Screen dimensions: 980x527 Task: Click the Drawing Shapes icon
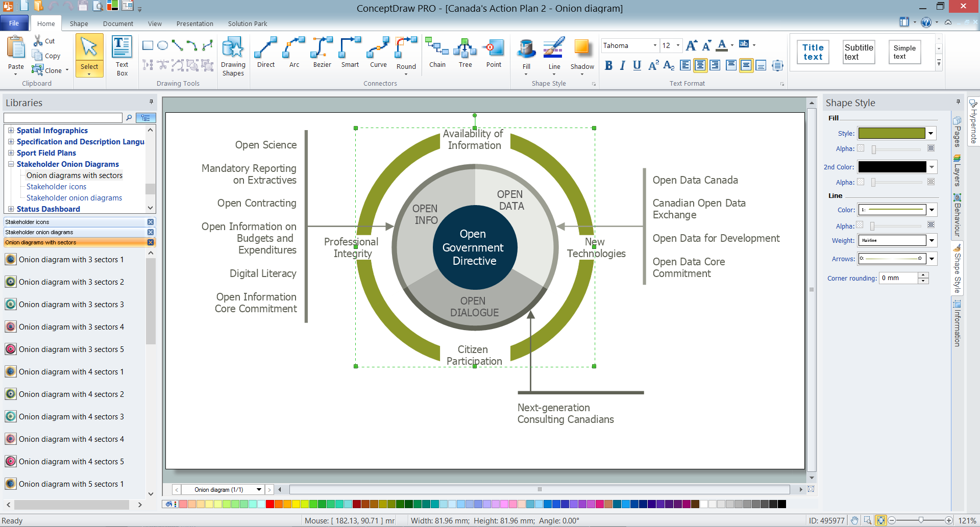(233, 56)
